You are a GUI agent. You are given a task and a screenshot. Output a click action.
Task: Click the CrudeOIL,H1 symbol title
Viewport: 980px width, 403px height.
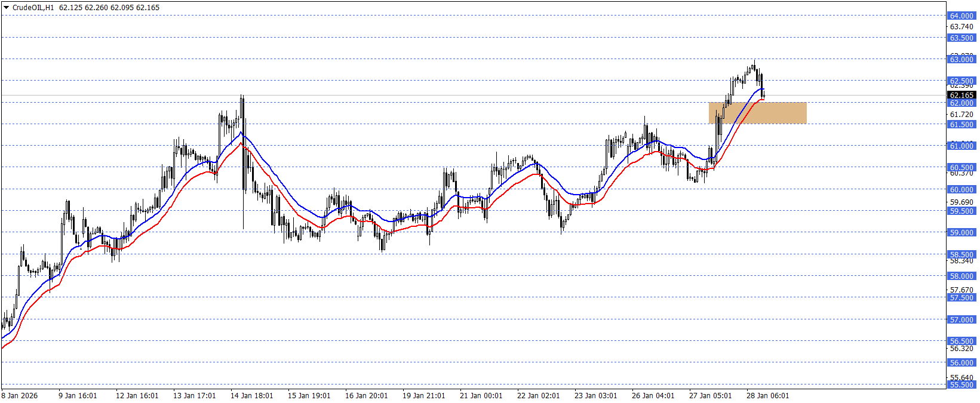pos(33,8)
